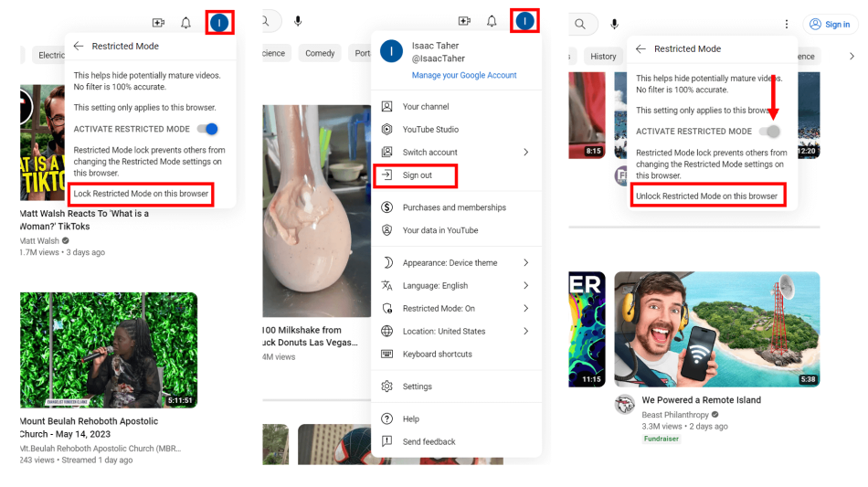Image resolution: width=868 pixels, height=487 pixels.
Task: Click Lock Restricted Mode on this browser
Action: [141, 194]
